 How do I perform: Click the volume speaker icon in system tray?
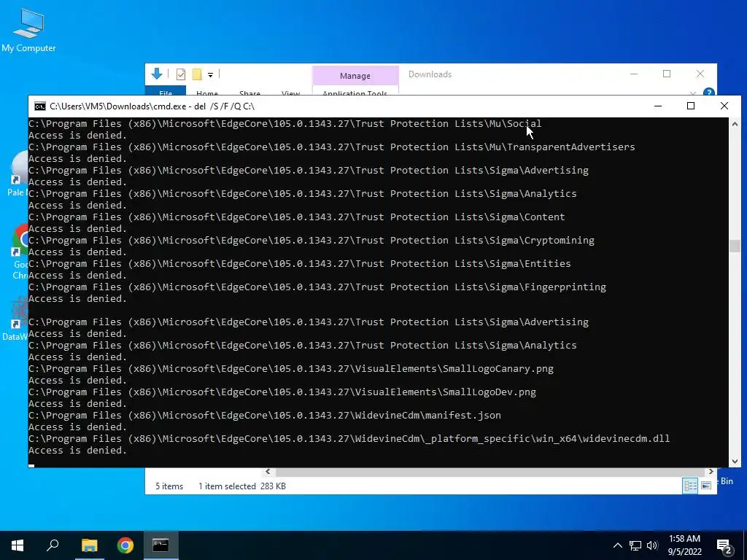(x=652, y=545)
